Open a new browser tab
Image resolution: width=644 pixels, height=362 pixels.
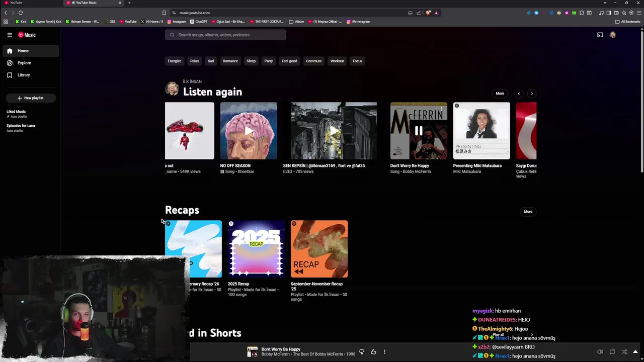[x=129, y=3]
